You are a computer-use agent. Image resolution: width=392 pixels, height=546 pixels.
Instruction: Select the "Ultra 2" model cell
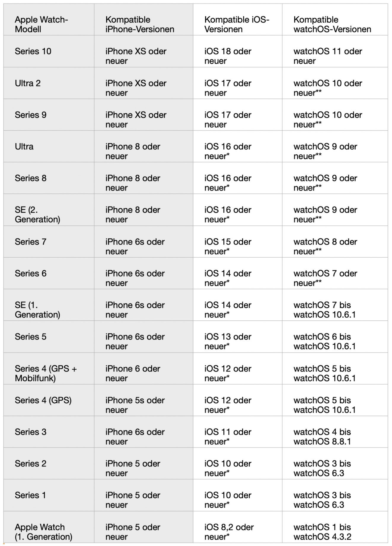pyautogui.click(x=28, y=83)
